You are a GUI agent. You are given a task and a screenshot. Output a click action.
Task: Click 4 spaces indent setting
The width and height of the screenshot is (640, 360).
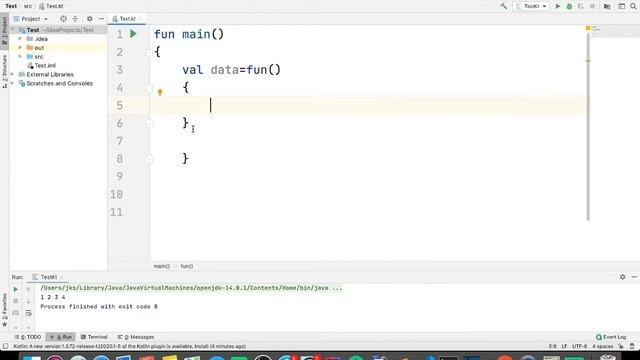coord(602,347)
